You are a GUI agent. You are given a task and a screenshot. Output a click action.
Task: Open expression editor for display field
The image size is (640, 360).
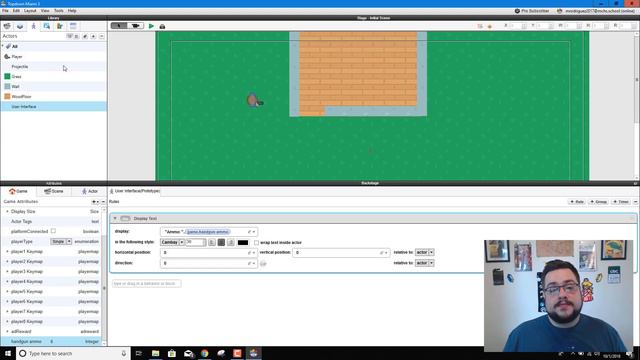[x=249, y=232]
